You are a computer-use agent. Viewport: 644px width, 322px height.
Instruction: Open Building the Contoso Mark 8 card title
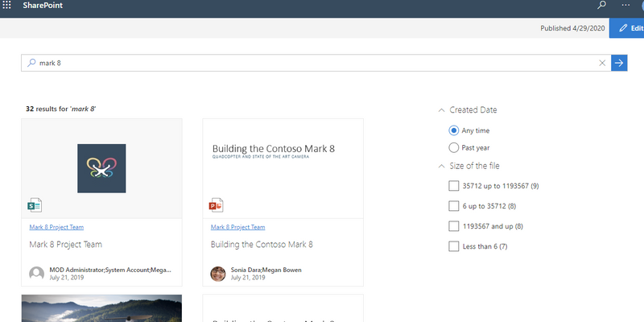[262, 245]
